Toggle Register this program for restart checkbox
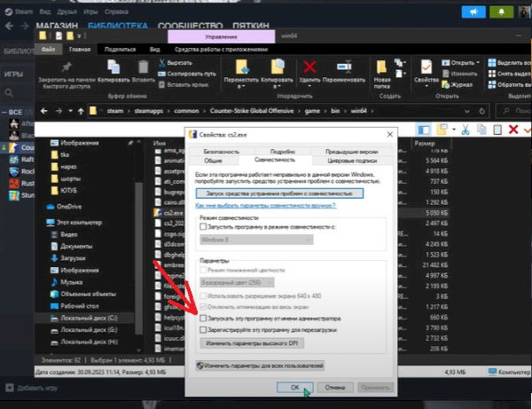The width and height of the screenshot is (532, 409). tap(203, 329)
